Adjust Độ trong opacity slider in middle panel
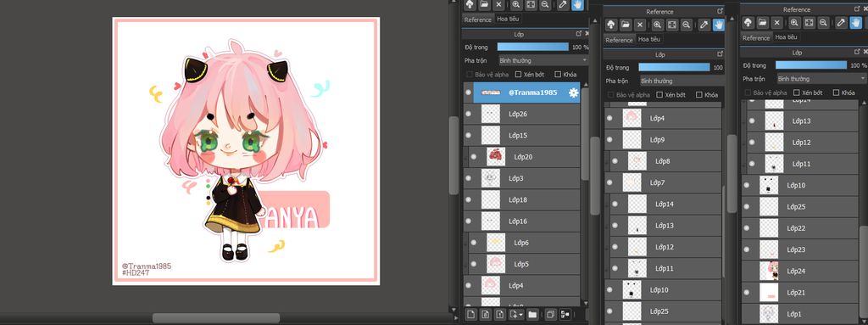The image size is (868, 325). point(674,67)
